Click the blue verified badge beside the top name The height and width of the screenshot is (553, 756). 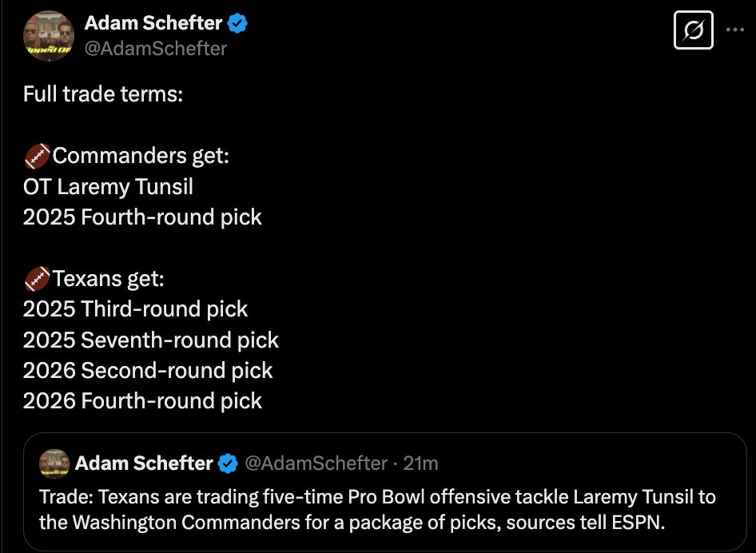tap(237, 23)
